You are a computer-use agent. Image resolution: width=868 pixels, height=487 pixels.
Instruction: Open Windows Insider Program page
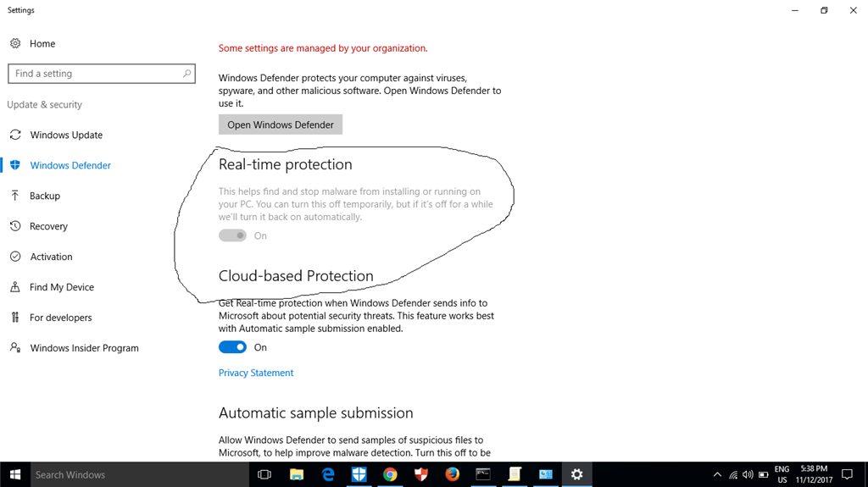(x=84, y=347)
